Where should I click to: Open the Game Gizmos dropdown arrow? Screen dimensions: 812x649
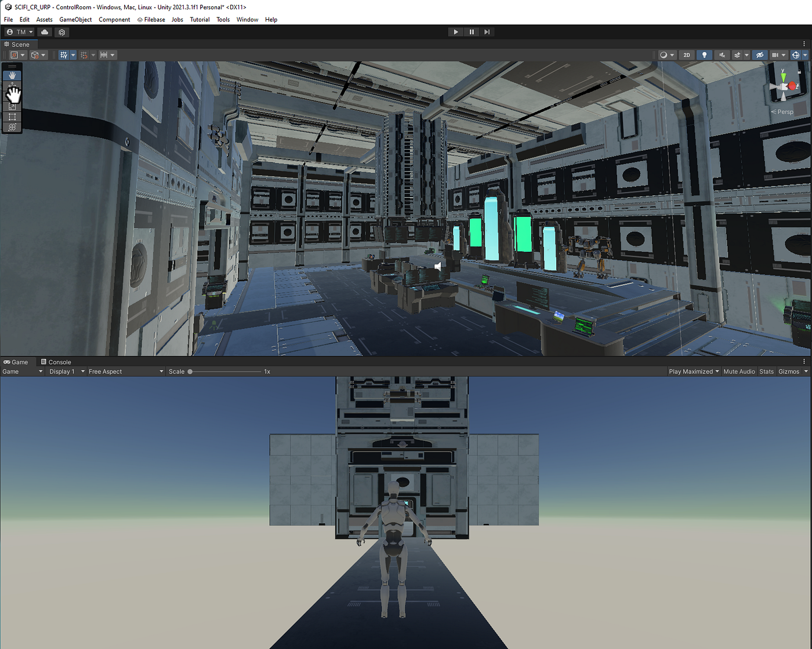point(806,371)
